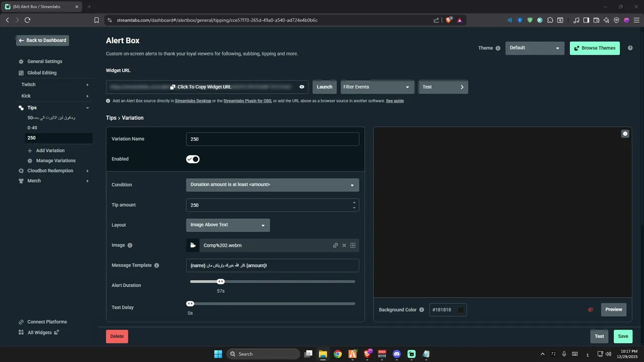Click the info icon beside Theme
Screen dimensions: 644x362
coord(498,48)
